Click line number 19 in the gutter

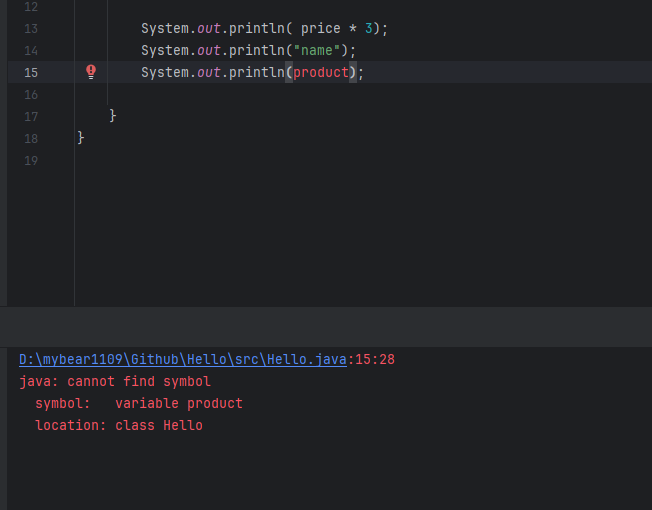pyautogui.click(x=31, y=161)
